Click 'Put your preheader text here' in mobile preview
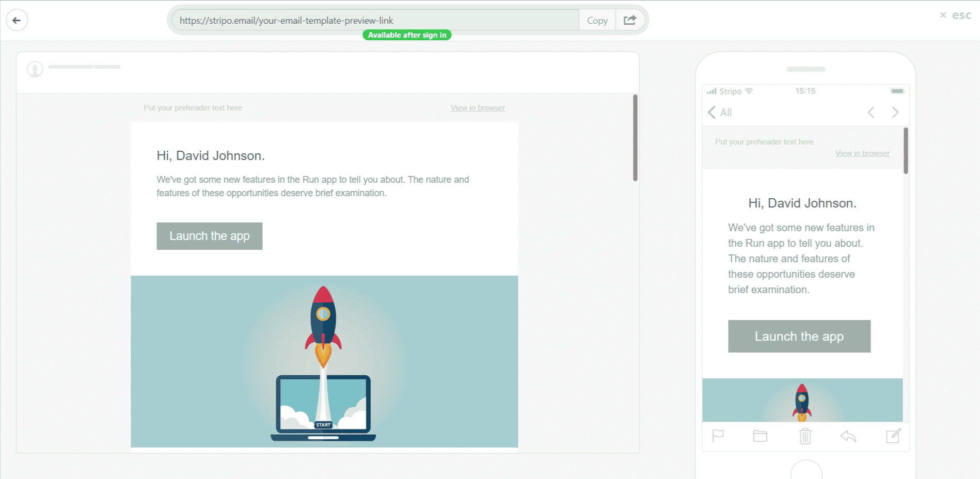The height and width of the screenshot is (479, 980). [764, 142]
